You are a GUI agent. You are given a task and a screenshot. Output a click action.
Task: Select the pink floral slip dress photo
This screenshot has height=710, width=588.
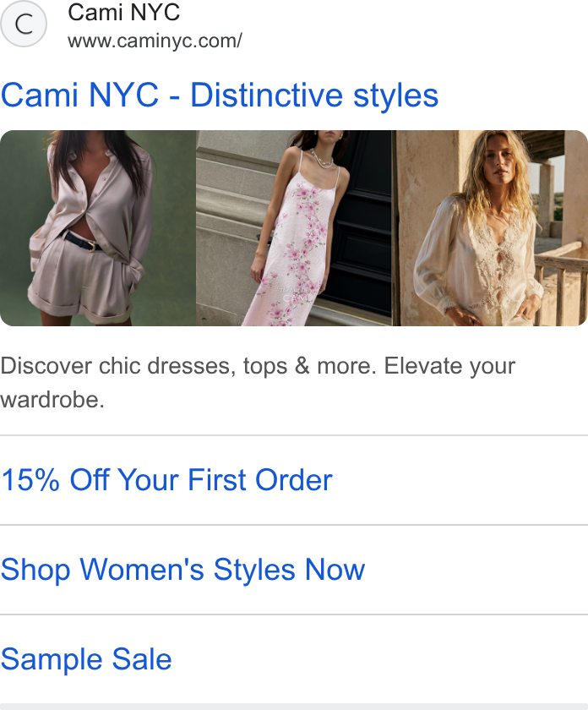tap(294, 228)
